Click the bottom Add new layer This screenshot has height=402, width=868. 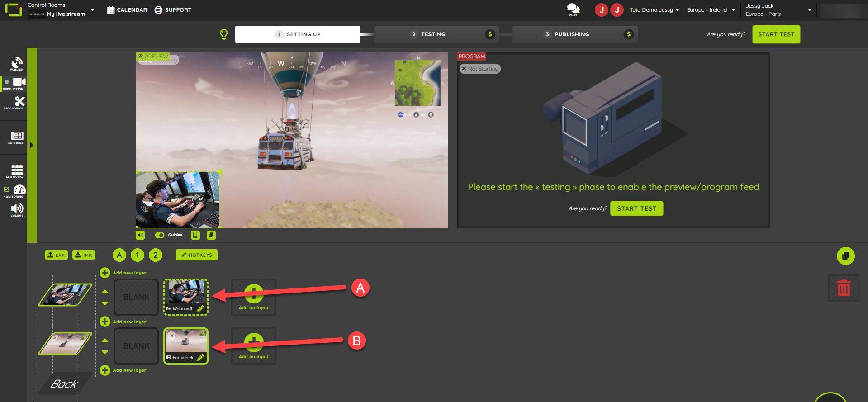click(x=123, y=370)
